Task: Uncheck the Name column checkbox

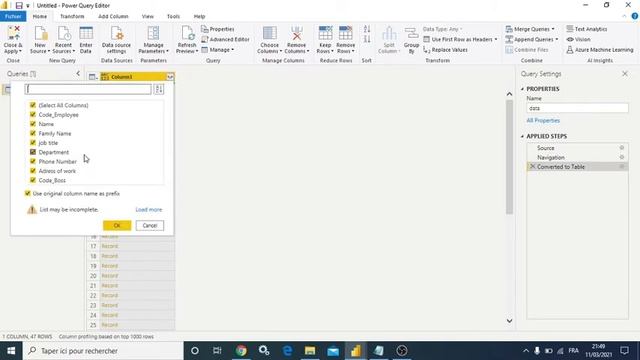Action: click(x=33, y=124)
